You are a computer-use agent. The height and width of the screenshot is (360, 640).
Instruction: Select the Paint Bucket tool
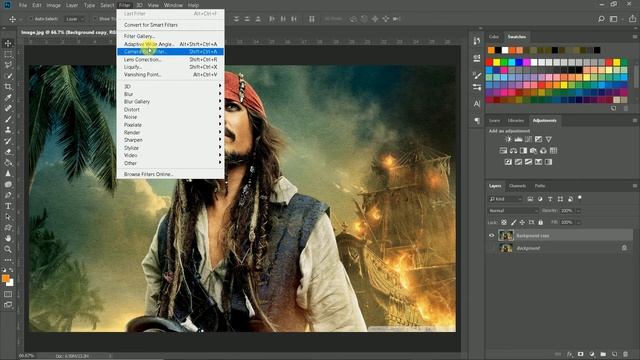pyautogui.click(x=8, y=162)
